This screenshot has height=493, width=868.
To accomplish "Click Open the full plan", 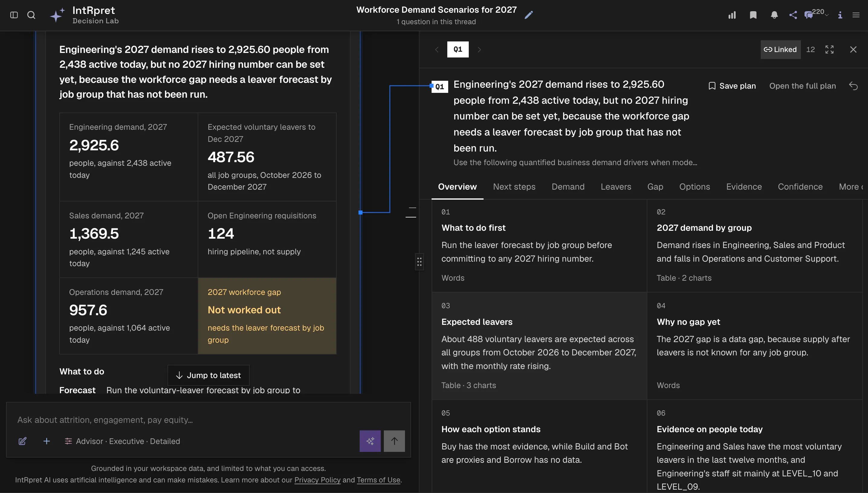I will (802, 86).
